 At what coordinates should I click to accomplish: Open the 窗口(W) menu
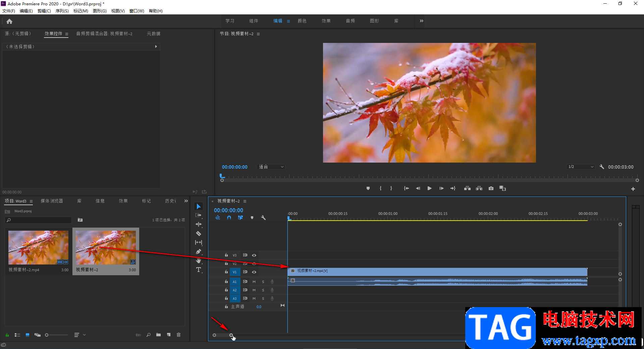137,11
